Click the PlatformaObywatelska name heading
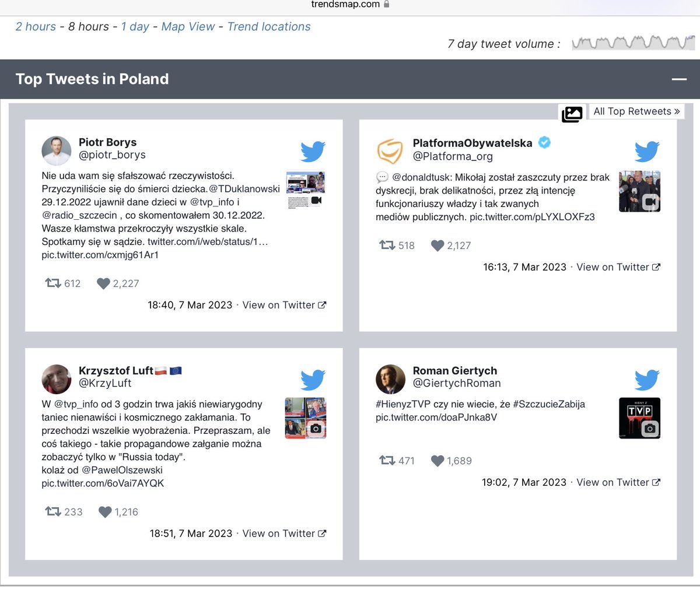 [x=473, y=143]
